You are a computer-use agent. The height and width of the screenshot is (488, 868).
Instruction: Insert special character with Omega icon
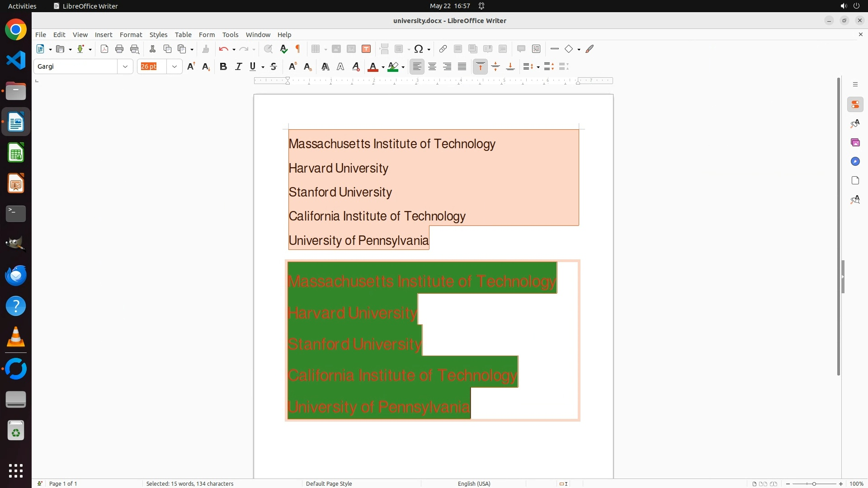point(419,49)
